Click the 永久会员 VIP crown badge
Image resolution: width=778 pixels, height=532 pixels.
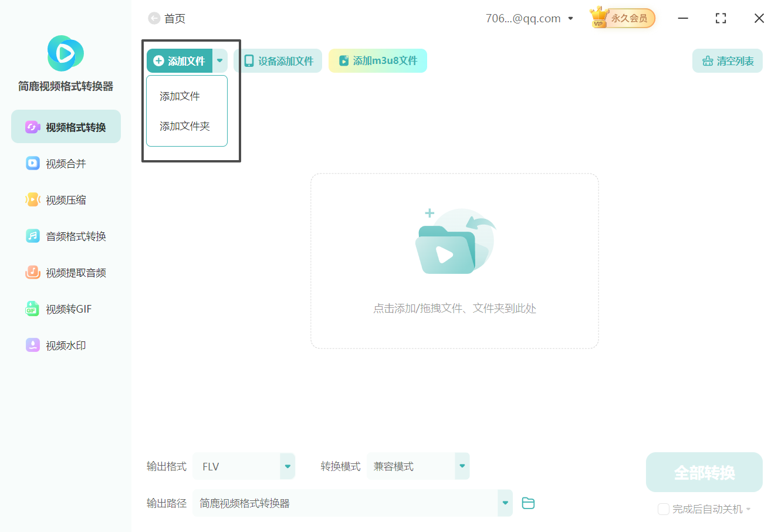(622, 18)
